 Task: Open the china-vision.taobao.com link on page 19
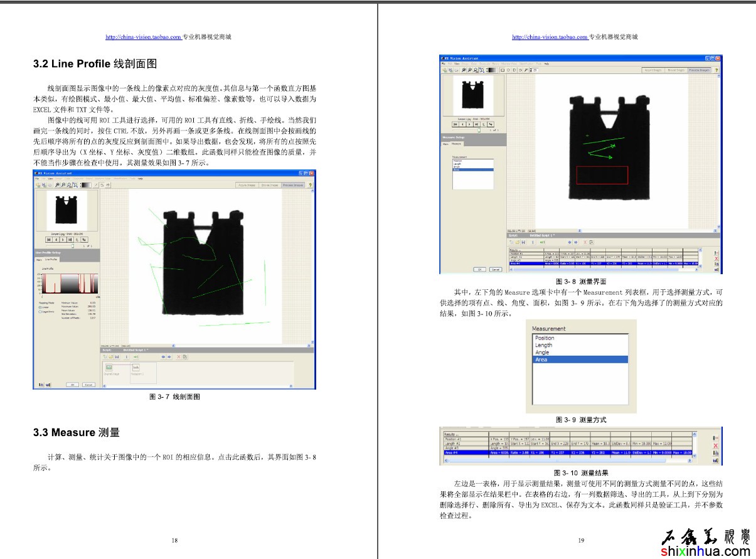[x=550, y=37]
